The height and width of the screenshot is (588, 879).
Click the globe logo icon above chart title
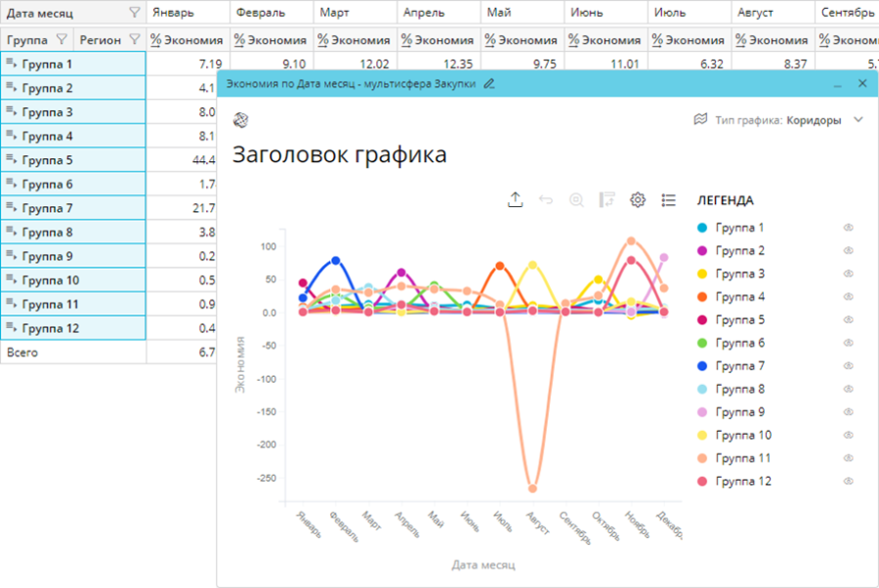tap(240, 119)
